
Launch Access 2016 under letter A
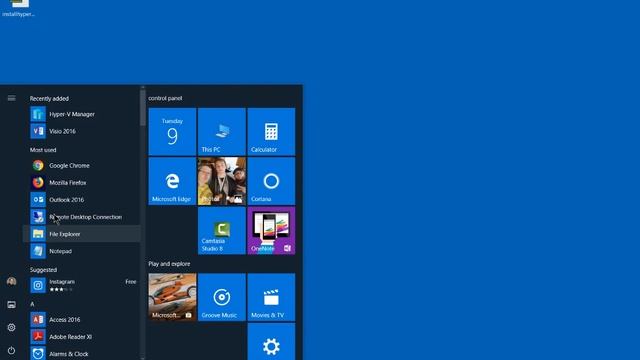click(82, 320)
